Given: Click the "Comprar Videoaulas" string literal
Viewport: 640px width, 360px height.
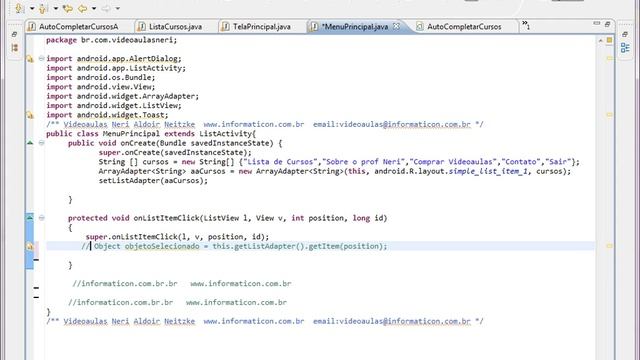Looking at the screenshot, I should click(453, 162).
